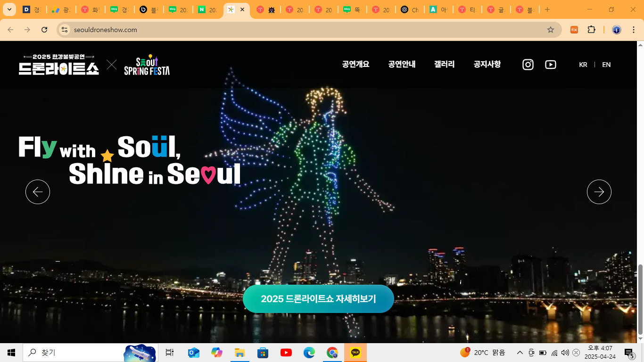Open the browser extensions puzzle icon
Screen dimensions: 644x362
click(591, 29)
